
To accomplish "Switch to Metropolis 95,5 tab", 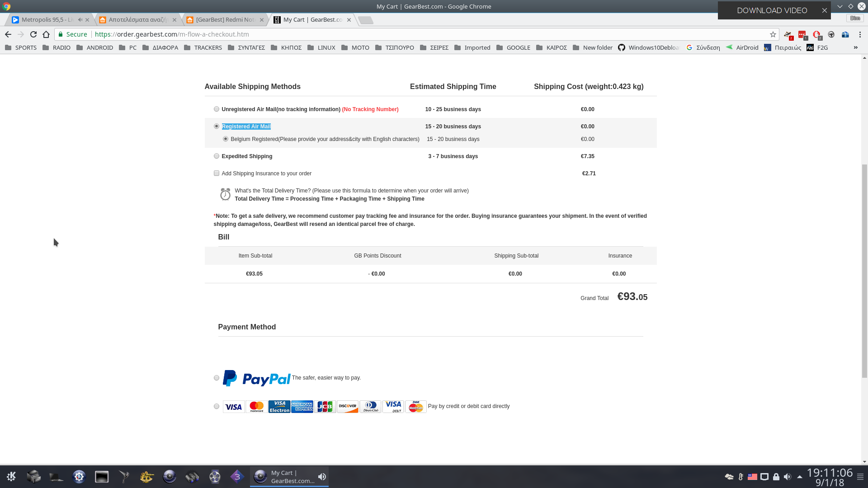I will point(45,19).
